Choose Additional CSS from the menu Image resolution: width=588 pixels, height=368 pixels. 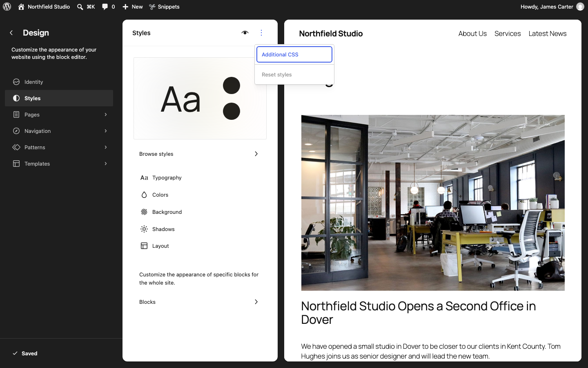294,54
